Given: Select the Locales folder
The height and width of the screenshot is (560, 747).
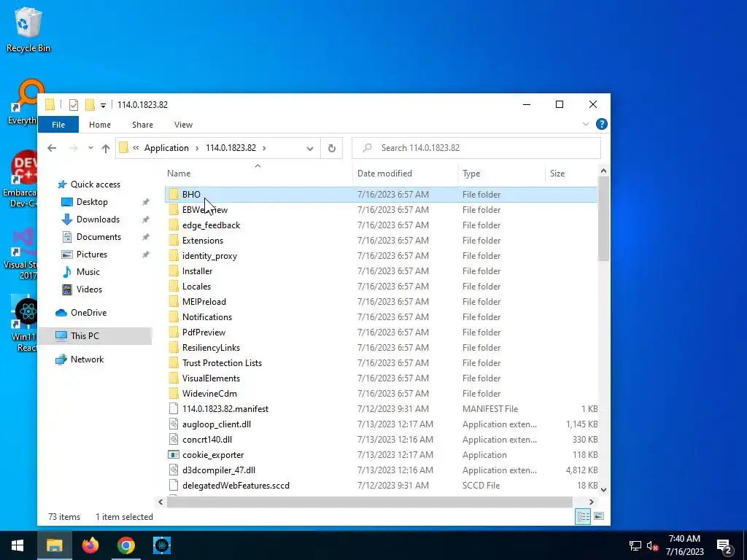Looking at the screenshot, I should point(196,287).
